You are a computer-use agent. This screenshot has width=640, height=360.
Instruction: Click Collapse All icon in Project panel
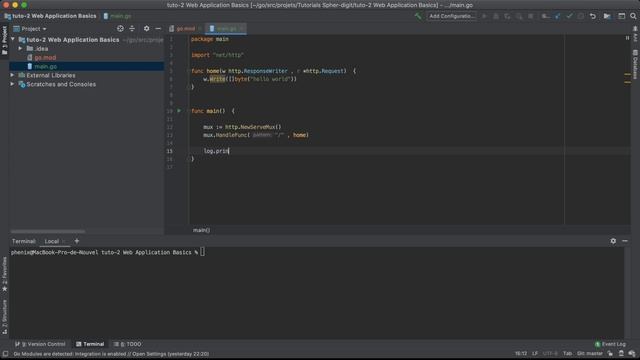(x=132, y=29)
